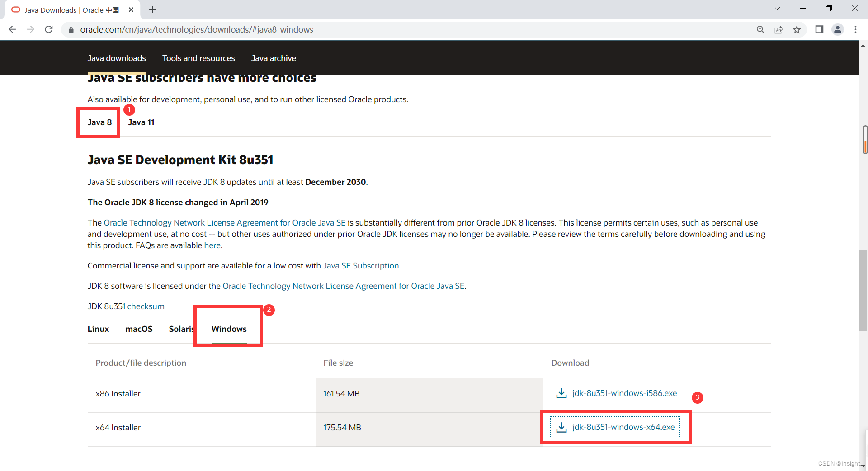
Task: Click the site lock icon in address bar
Action: click(71, 30)
